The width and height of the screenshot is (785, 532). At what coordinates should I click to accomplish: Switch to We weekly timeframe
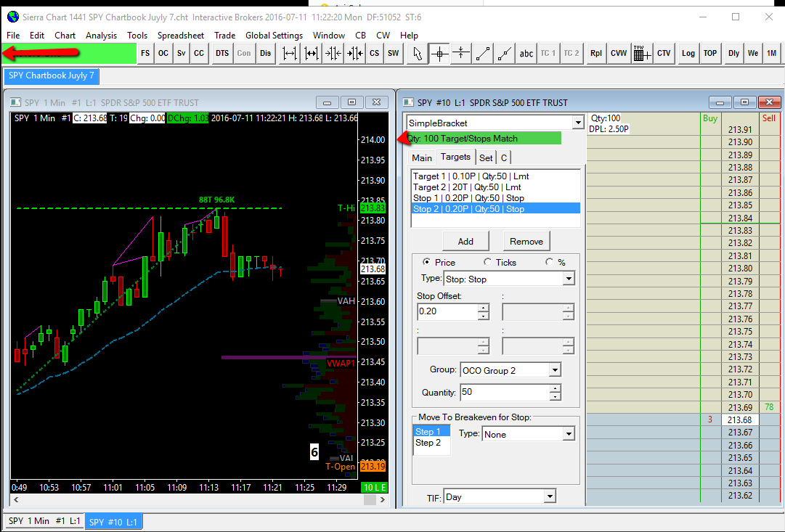[x=753, y=53]
